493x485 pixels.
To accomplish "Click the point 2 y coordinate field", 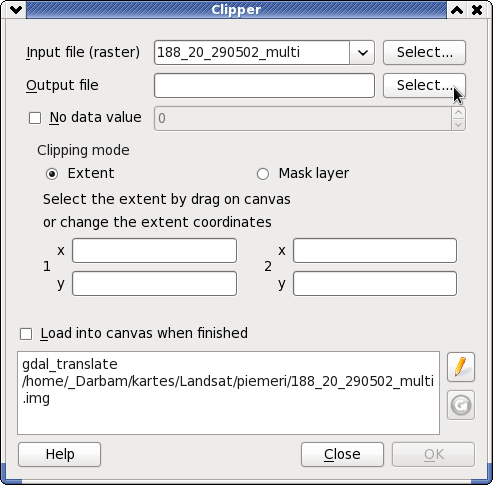I will (x=375, y=283).
